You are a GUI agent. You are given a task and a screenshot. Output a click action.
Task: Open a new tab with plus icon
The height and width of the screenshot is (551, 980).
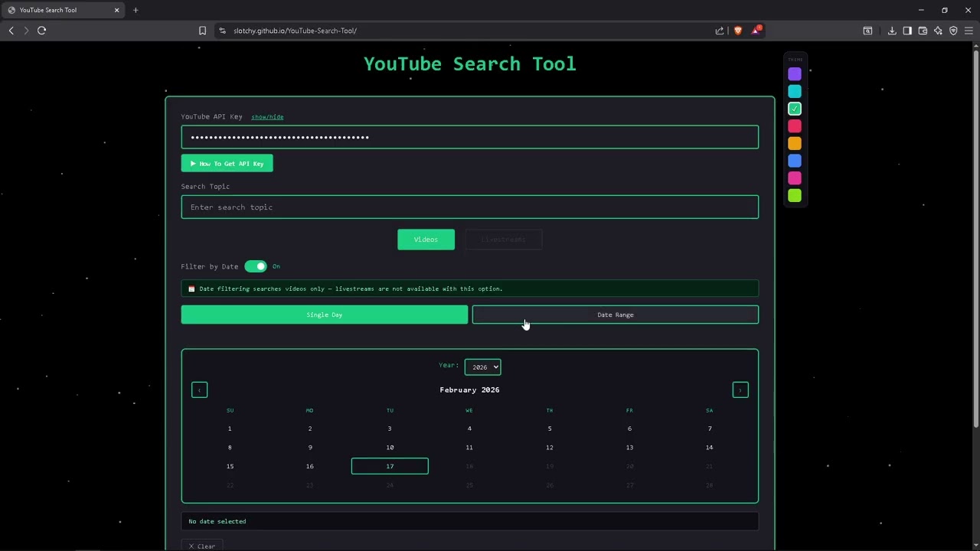coord(136,10)
